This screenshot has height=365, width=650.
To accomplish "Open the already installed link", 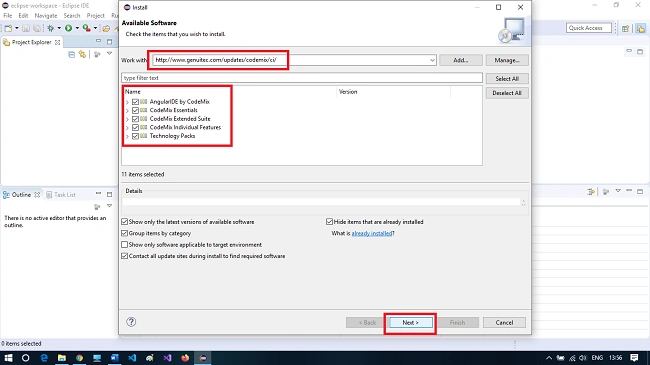I will 372,233.
